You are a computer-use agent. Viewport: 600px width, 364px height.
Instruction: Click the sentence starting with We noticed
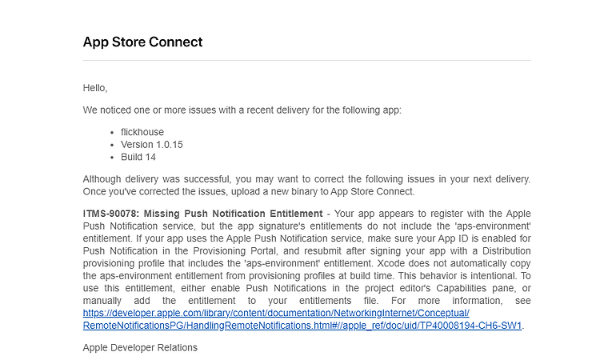(x=242, y=110)
